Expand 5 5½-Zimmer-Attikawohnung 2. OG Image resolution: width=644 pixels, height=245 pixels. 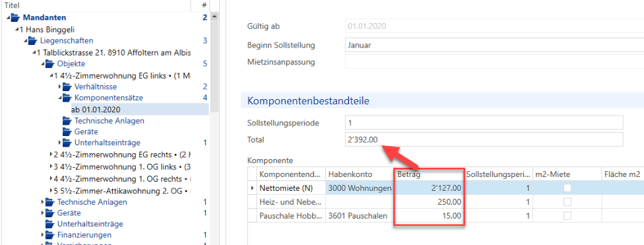(51, 191)
